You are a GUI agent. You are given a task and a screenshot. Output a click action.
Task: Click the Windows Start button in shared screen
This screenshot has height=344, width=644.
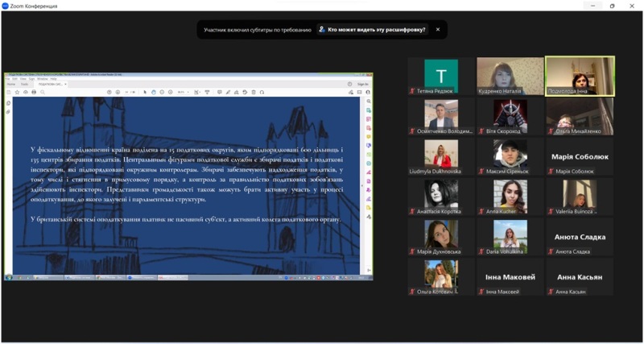9,277
